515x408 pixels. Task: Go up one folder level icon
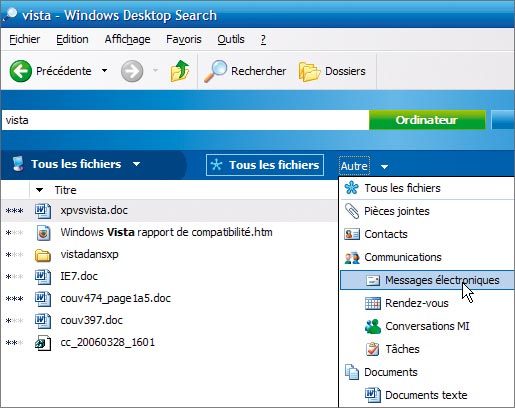pos(180,71)
